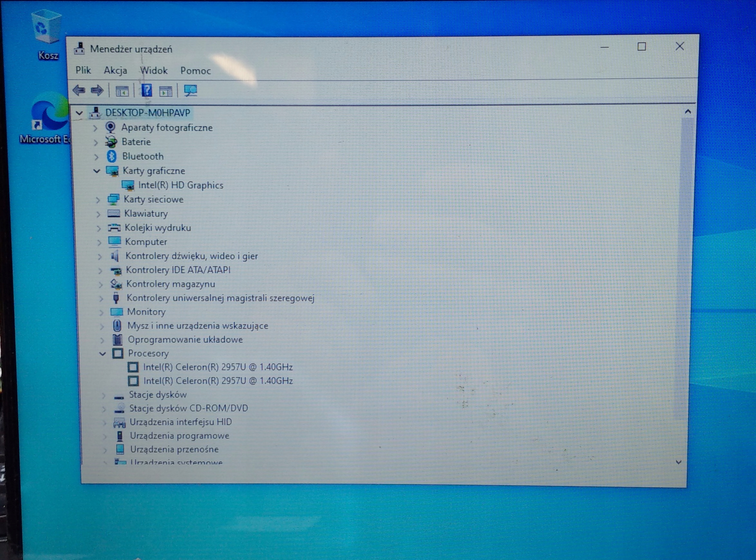Select Kontrolery IDE ATA/ATAPI item
The image size is (756, 560).
pos(178,270)
